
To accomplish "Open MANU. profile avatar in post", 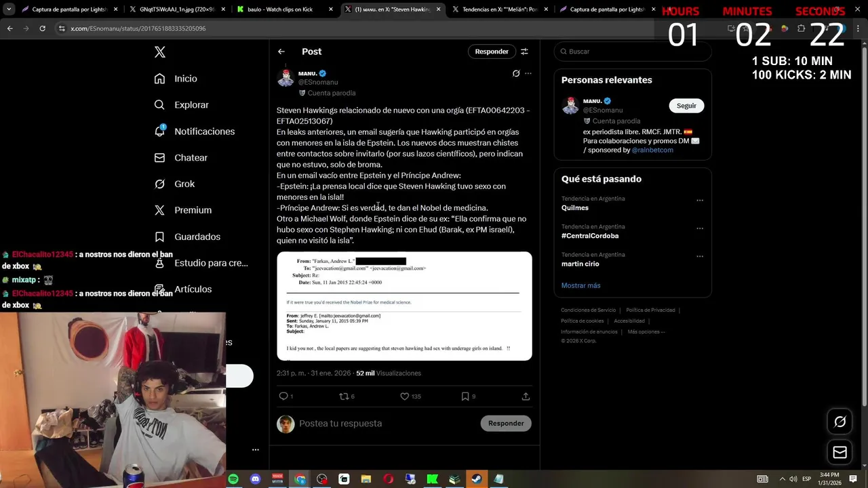I will [285, 77].
